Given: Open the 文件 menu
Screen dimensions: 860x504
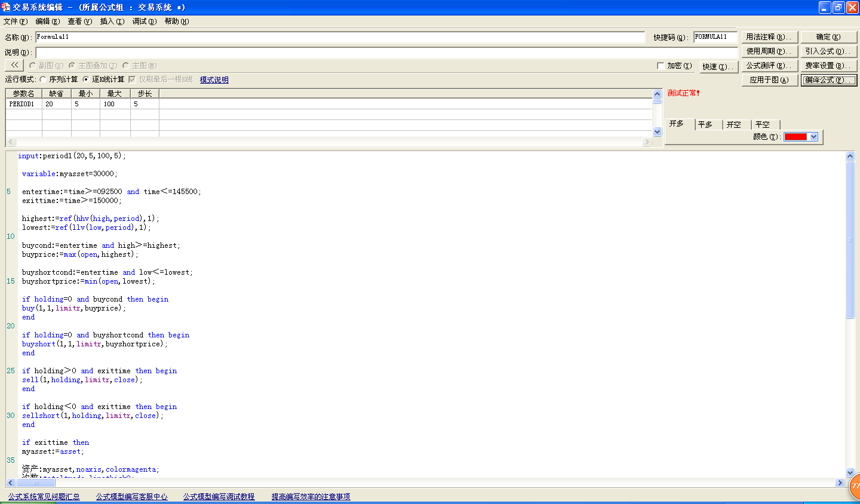Looking at the screenshot, I should (16, 21).
